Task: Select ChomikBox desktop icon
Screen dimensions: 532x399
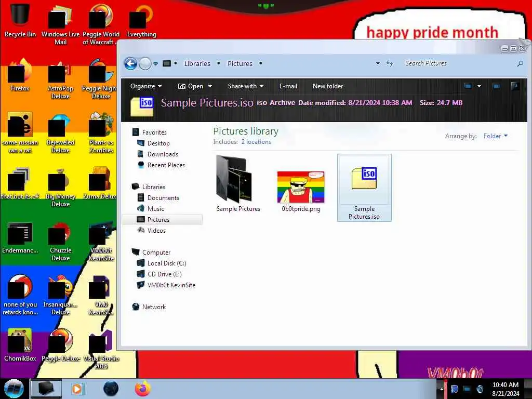Action: click(20, 345)
